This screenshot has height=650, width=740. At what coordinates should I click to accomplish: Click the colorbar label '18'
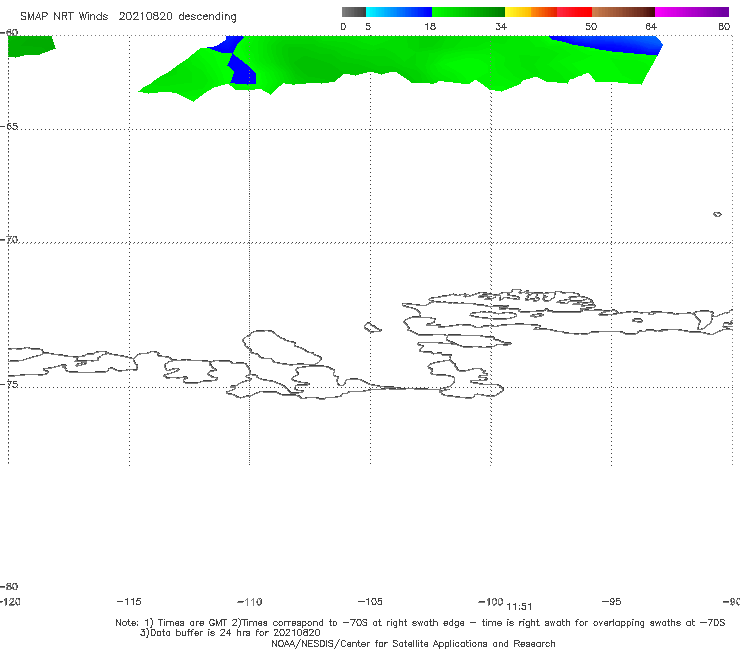pyautogui.click(x=430, y=27)
